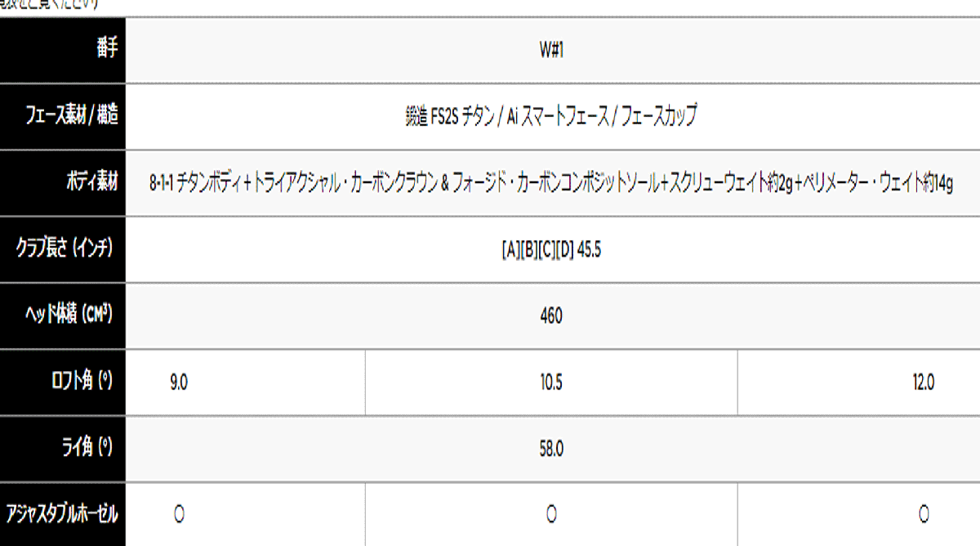
Task: Click the 9.0 loft angle cell
Action: 179,382
